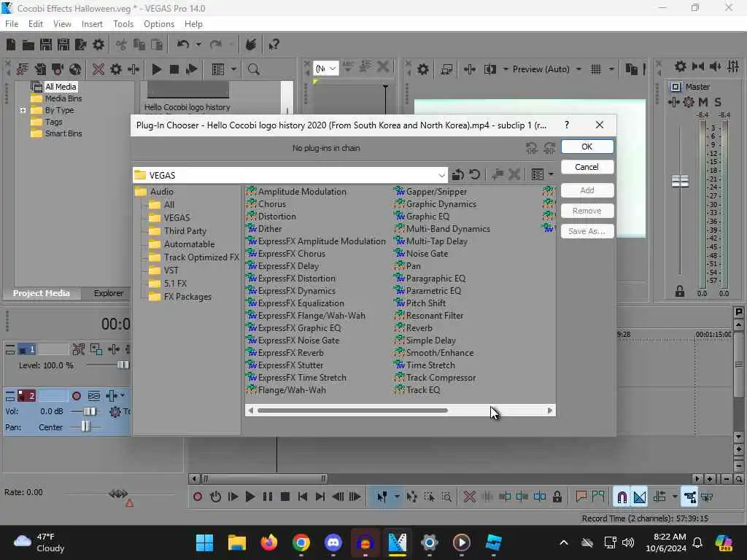Toggle preview on external monitor icon
This screenshot has width=747, height=560.
click(446, 69)
